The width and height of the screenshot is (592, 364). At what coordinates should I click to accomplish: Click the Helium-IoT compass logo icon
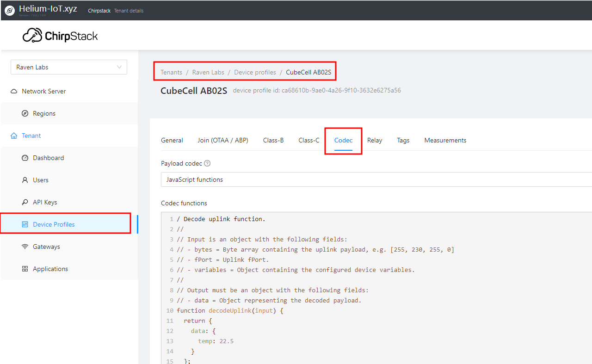10,11
